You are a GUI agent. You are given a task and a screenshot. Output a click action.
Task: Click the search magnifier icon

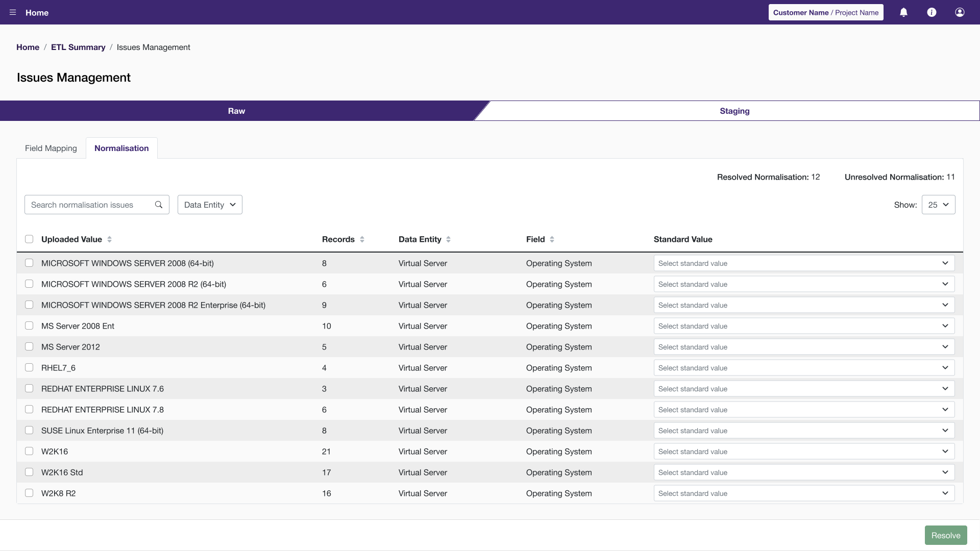coord(159,205)
